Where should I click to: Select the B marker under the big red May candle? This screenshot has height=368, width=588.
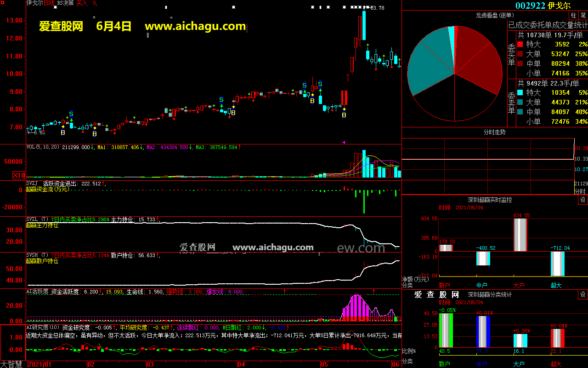(x=344, y=115)
